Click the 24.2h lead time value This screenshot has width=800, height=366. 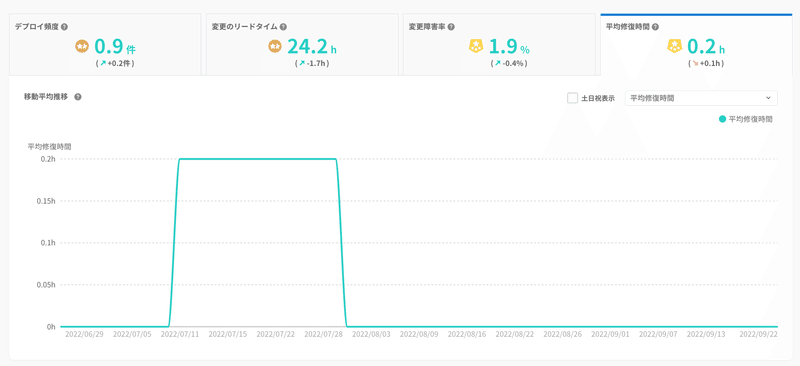pos(312,47)
